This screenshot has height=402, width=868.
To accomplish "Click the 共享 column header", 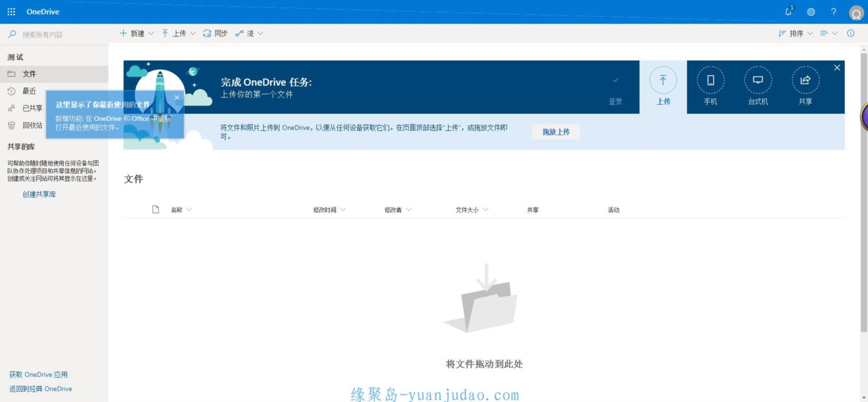I will (532, 210).
